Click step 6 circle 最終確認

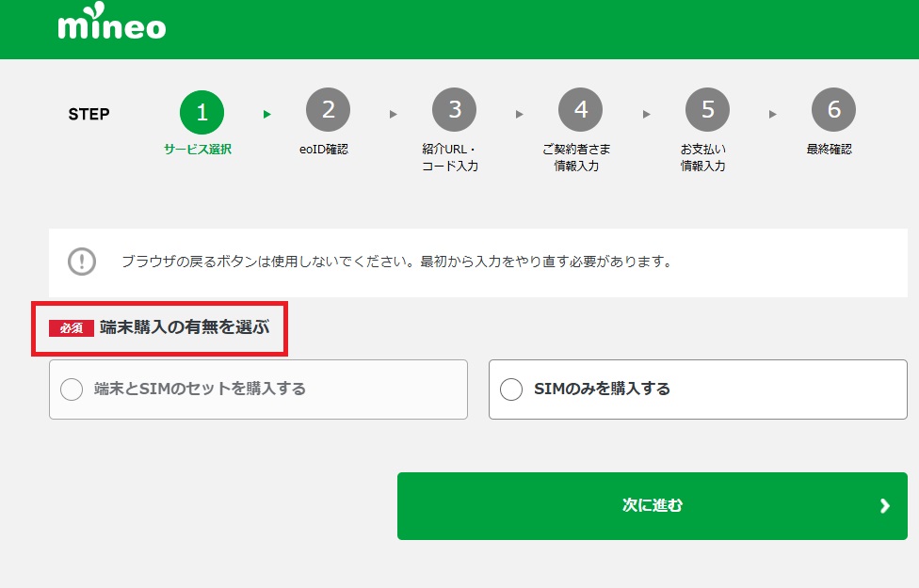point(833,109)
